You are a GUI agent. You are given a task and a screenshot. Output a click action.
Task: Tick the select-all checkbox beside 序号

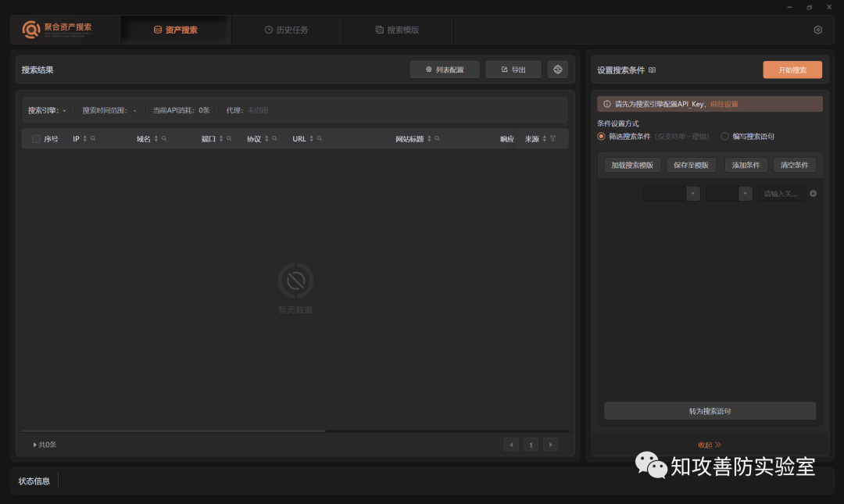click(36, 139)
